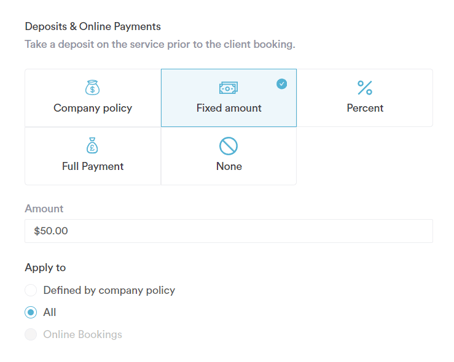Choose the Fixed amount option label

point(229,108)
